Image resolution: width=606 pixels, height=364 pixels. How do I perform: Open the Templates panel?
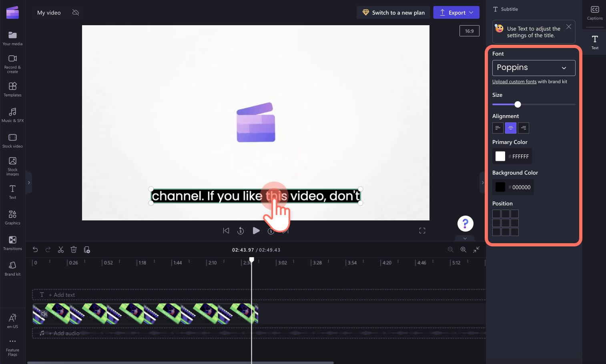pyautogui.click(x=12, y=89)
